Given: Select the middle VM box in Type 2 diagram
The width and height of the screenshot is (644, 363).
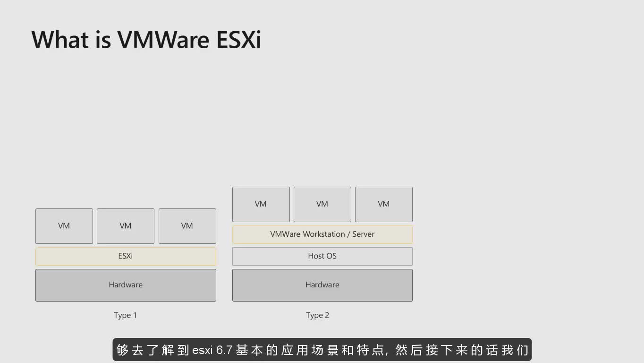Looking at the screenshot, I should 322,204.
